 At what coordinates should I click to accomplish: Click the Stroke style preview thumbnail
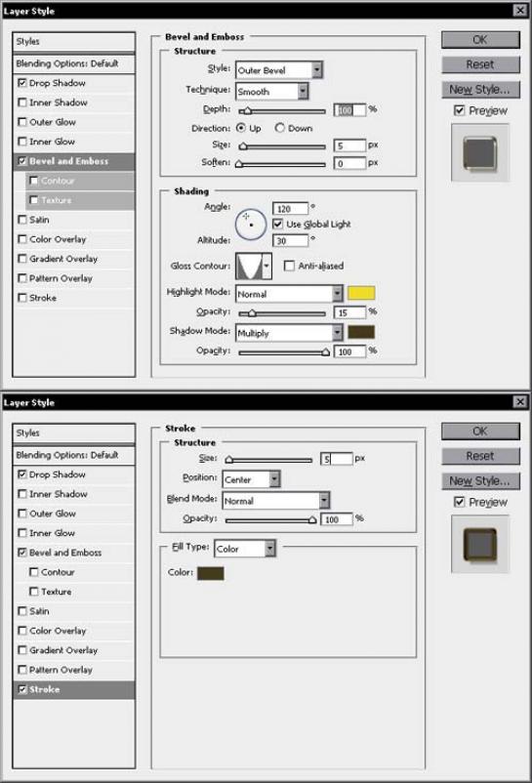pos(479,545)
